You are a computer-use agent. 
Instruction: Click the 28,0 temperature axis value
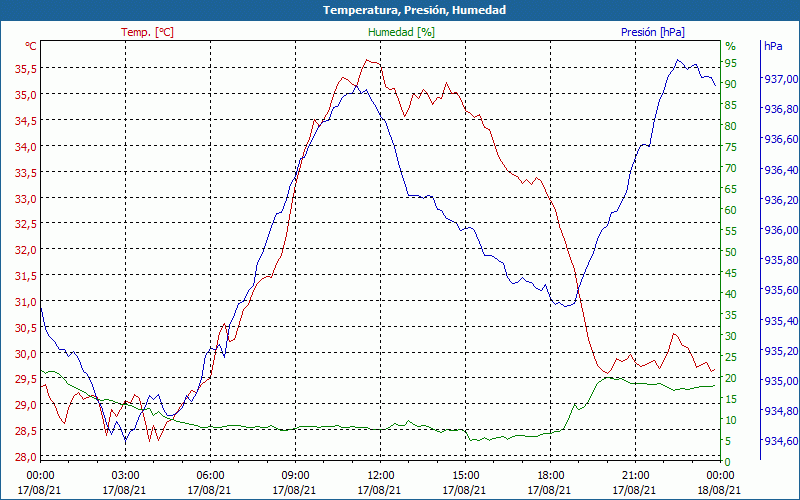coord(25,457)
